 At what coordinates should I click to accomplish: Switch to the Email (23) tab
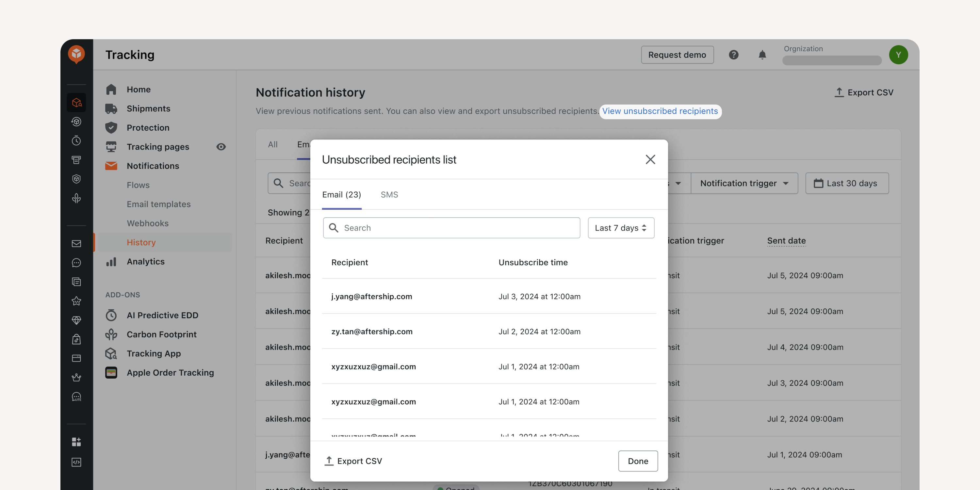(341, 194)
